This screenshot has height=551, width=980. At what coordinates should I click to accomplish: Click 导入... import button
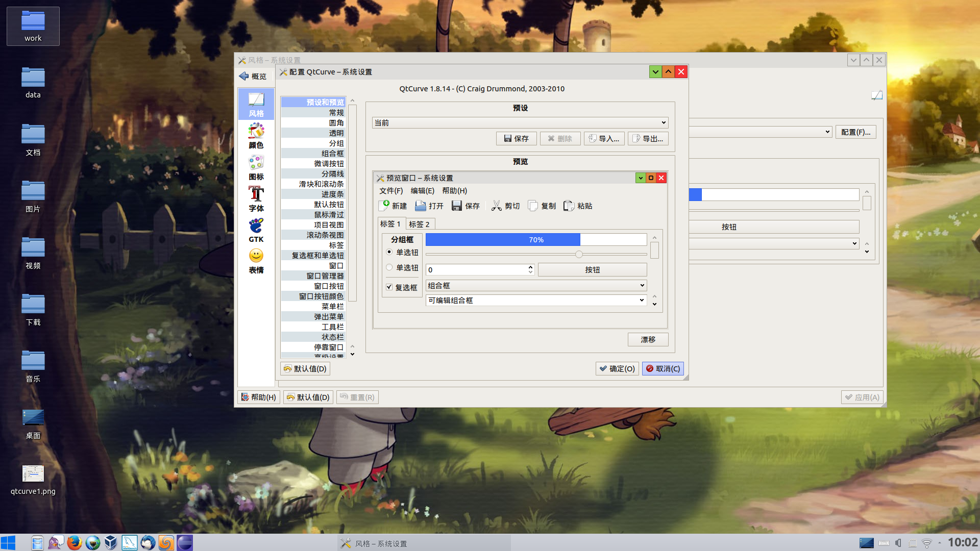coord(604,138)
